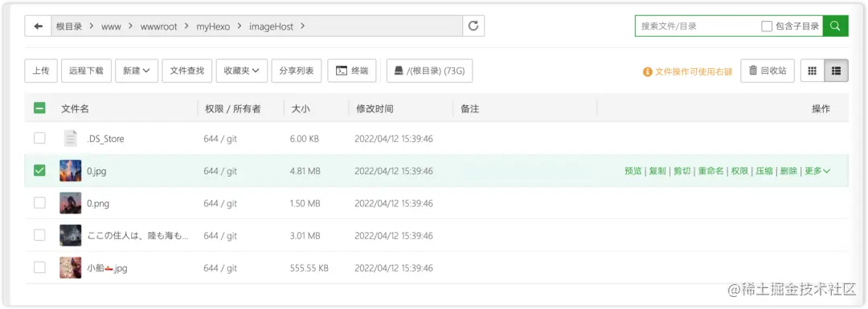This screenshot has height=309, width=868.
Task: Click the 小船.jpg file name
Action: 108,268
